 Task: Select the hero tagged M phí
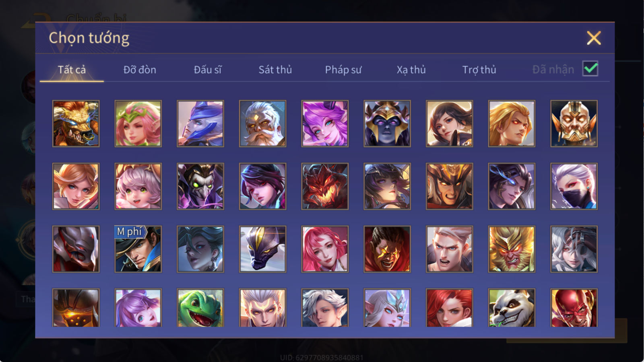tap(138, 249)
